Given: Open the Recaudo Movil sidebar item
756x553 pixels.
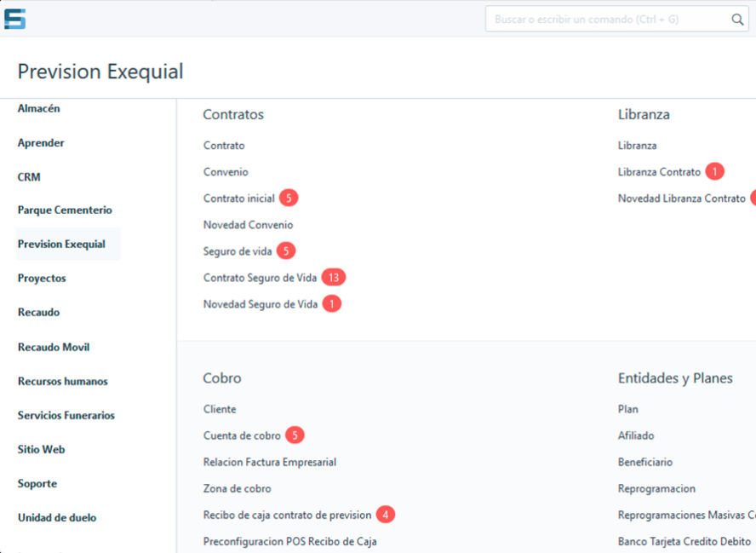Looking at the screenshot, I should click(x=54, y=347).
